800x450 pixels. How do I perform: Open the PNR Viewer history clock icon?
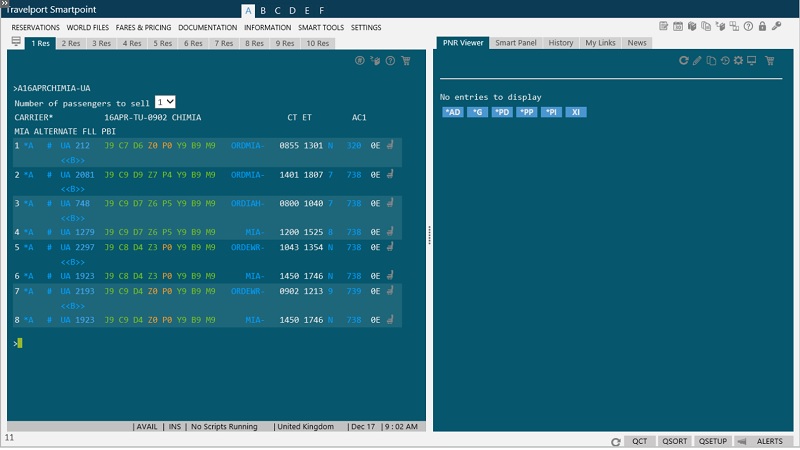724,61
